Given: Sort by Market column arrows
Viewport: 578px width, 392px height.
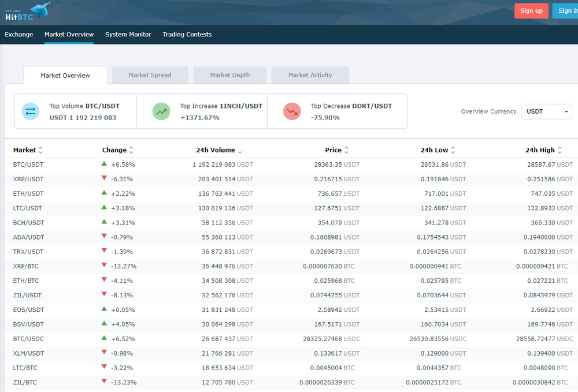Looking at the screenshot, I should [x=40, y=150].
